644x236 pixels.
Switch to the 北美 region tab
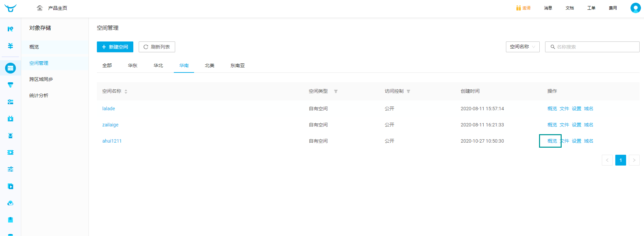point(210,65)
